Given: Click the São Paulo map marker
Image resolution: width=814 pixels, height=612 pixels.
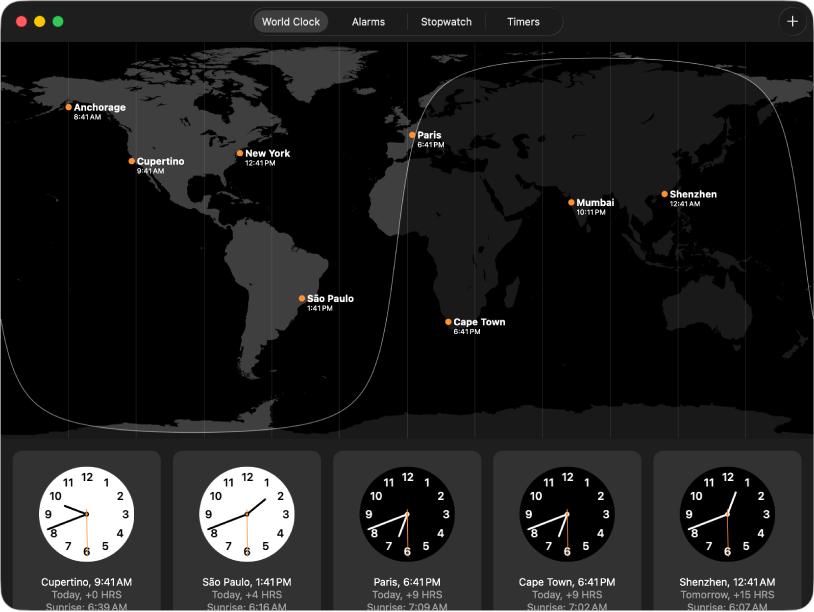Looking at the screenshot, I should (x=302, y=298).
